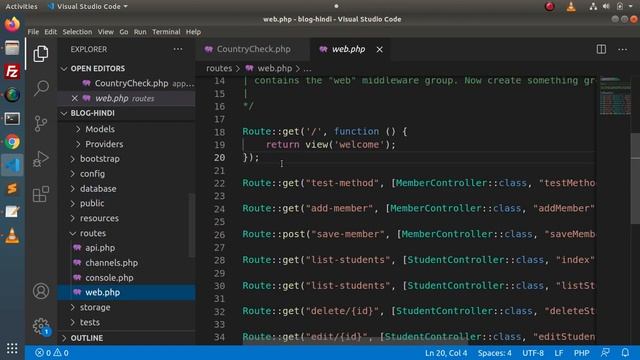Image resolution: width=640 pixels, height=360 pixels.
Task: Open notifications bell in status bar
Action: tap(625, 352)
